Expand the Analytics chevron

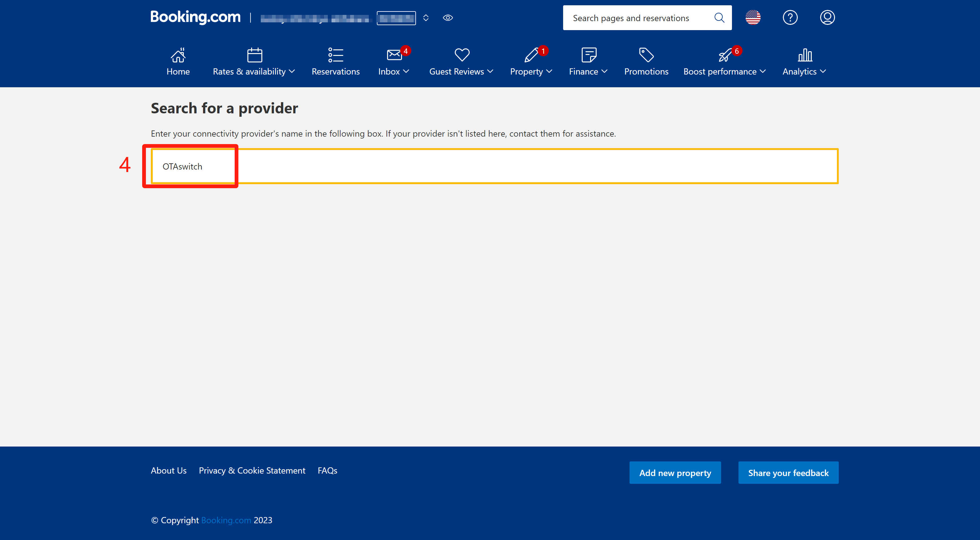pyautogui.click(x=823, y=71)
